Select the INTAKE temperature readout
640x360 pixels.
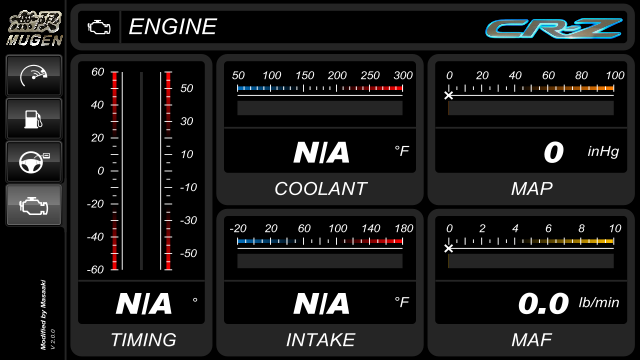pyautogui.click(x=320, y=303)
